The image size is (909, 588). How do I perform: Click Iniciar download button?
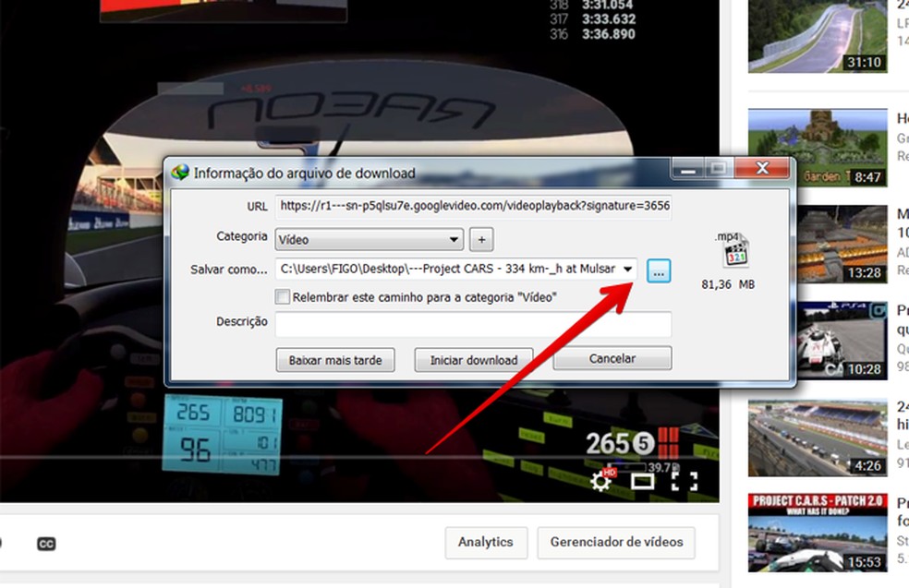click(474, 360)
